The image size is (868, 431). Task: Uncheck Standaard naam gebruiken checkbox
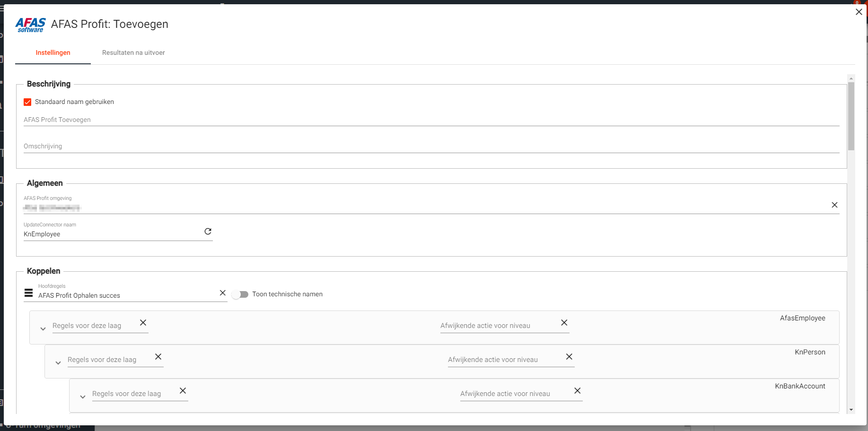tap(27, 102)
